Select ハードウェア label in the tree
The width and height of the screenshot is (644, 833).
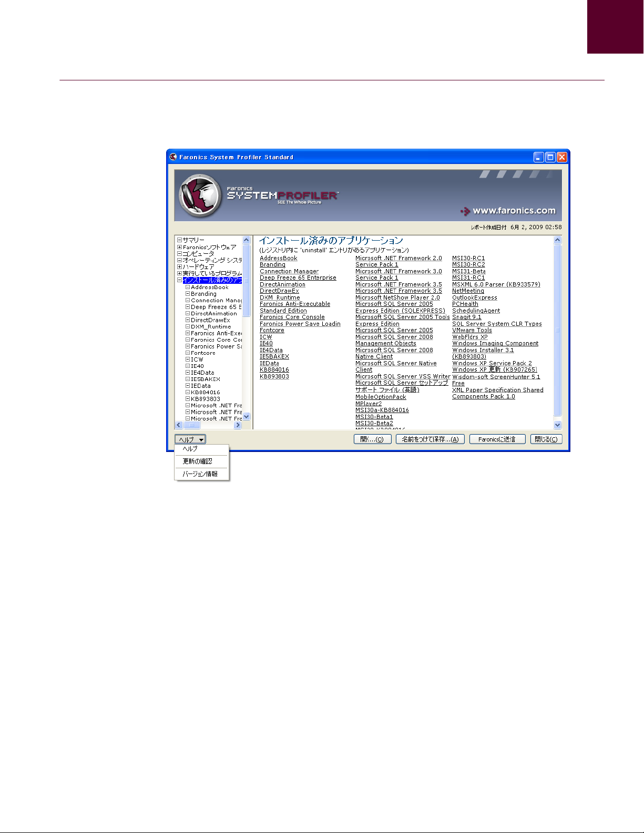pos(198,266)
